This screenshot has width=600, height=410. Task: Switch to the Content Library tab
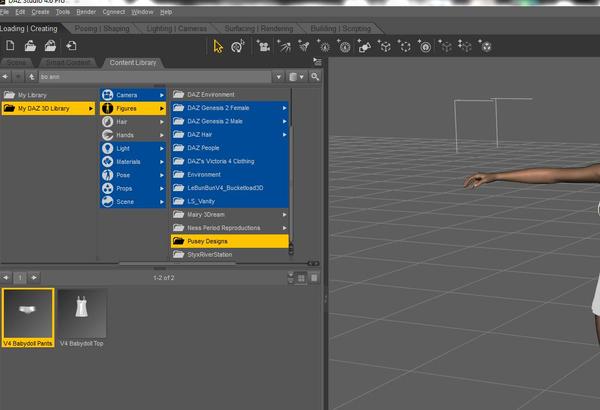(133, 62)
